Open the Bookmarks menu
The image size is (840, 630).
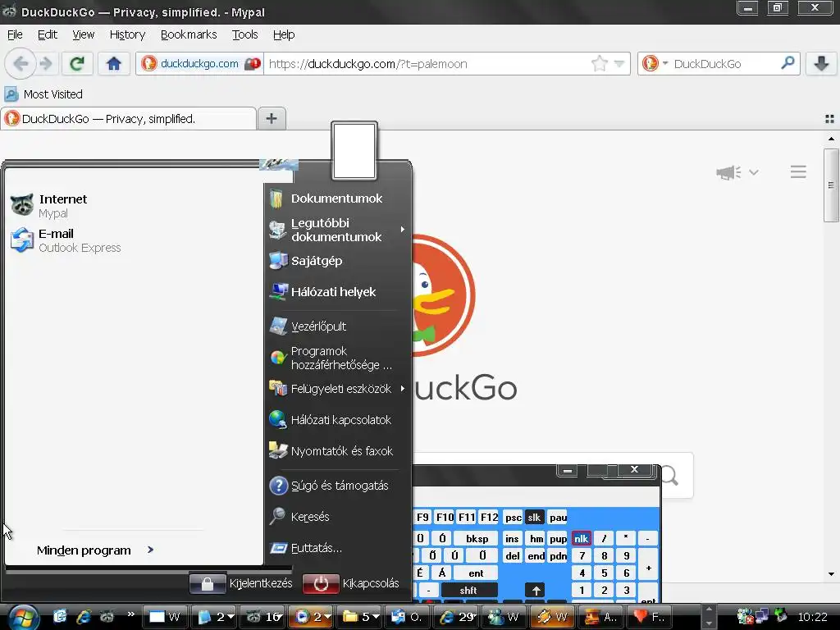[189, 34]
